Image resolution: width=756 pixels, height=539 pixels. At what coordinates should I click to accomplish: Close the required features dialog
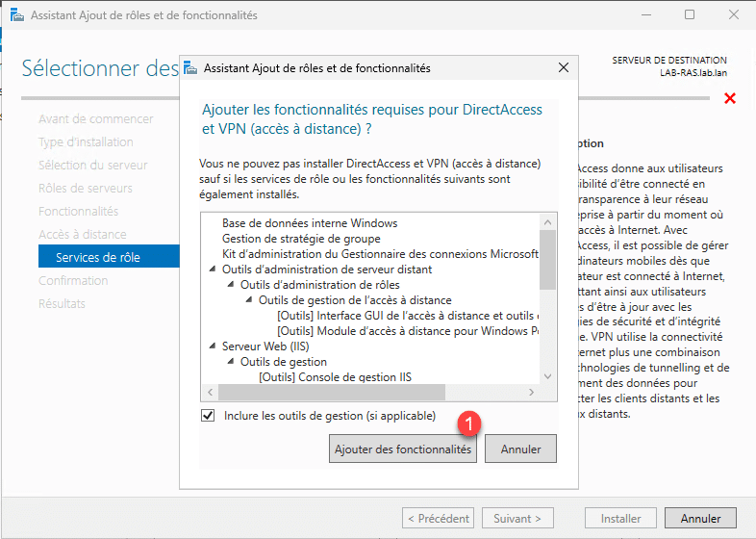[563, 68]
